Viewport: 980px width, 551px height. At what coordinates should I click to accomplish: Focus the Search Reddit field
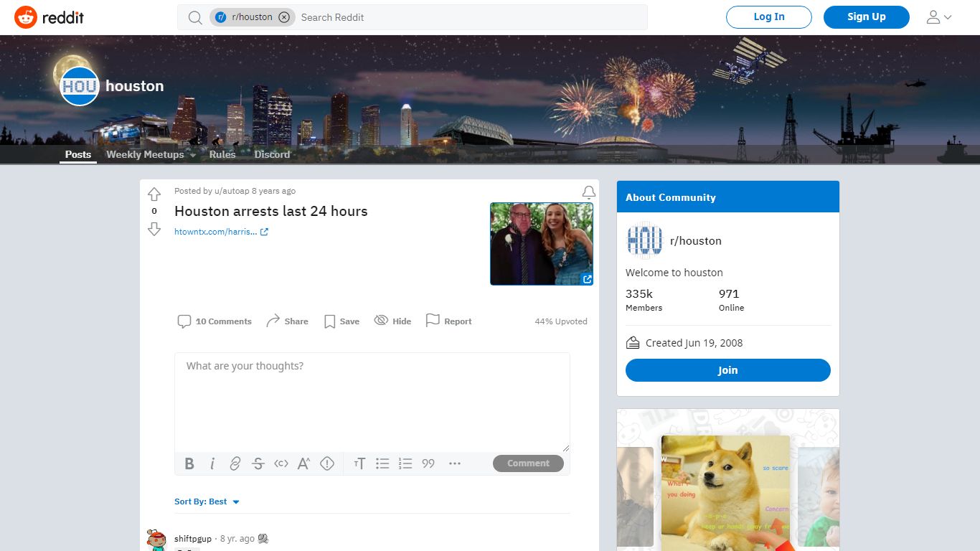pyautogui.click(x=470, y=17)
